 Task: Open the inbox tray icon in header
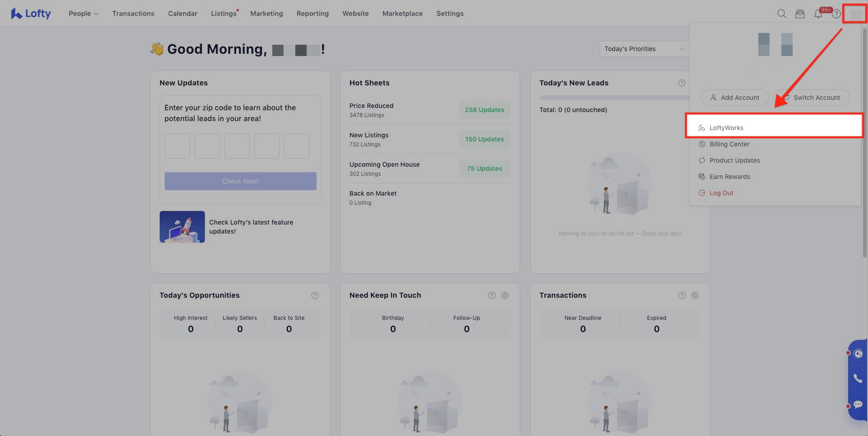[800, 14]
